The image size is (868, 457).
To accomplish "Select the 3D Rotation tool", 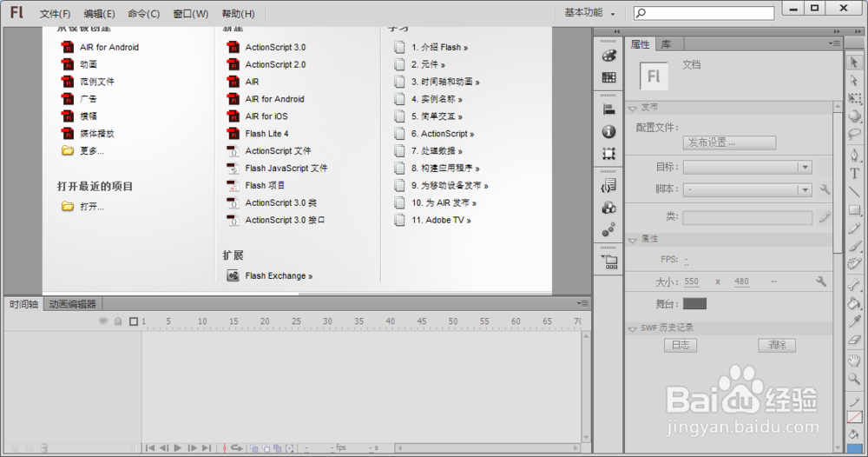I will (854, 116).
